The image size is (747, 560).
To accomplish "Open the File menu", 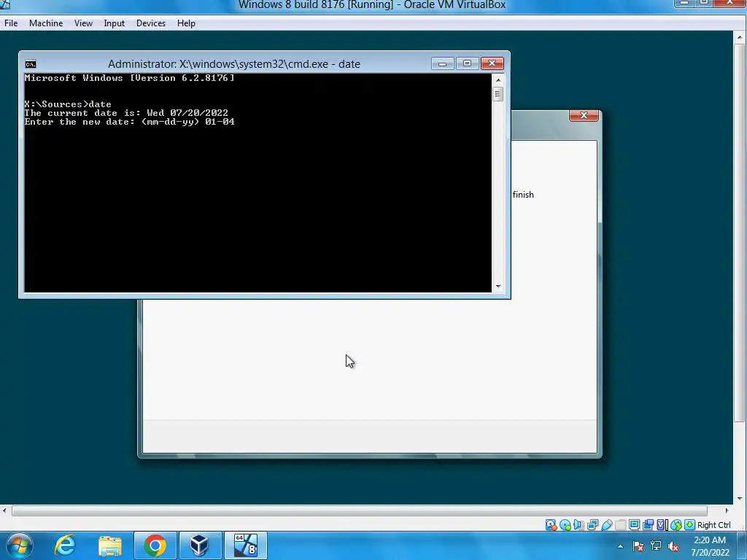I will tap(11, 23).
